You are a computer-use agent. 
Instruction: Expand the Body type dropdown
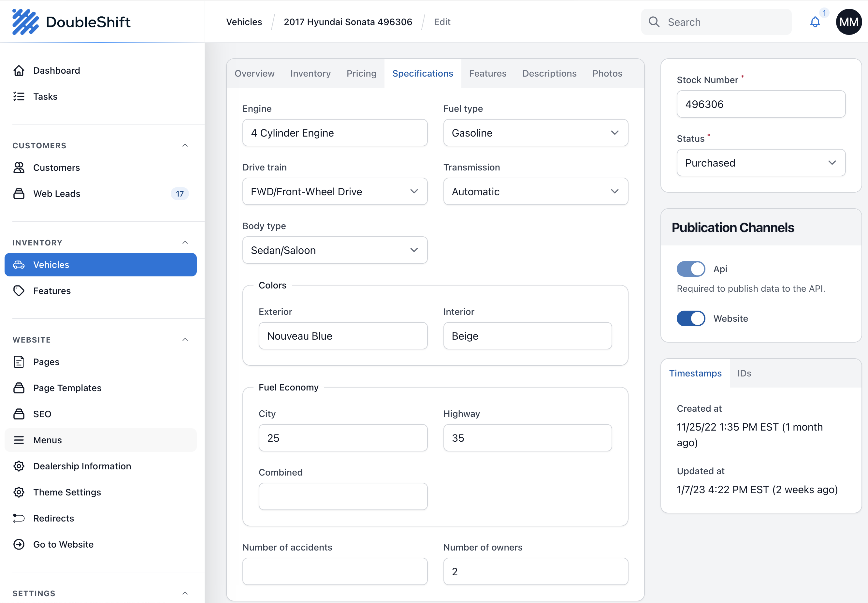coord(335,250)
